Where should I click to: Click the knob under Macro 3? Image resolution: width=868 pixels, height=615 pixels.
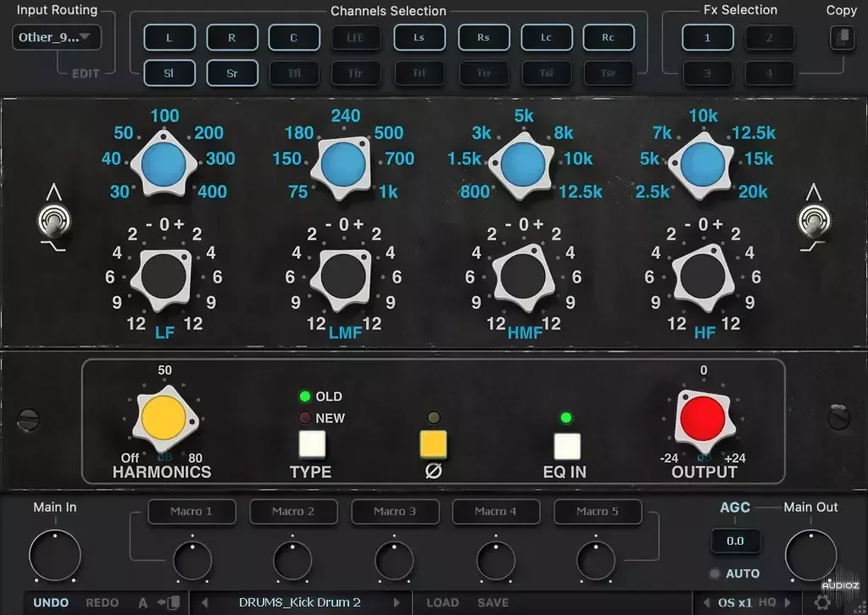click(x=394, y=561)
